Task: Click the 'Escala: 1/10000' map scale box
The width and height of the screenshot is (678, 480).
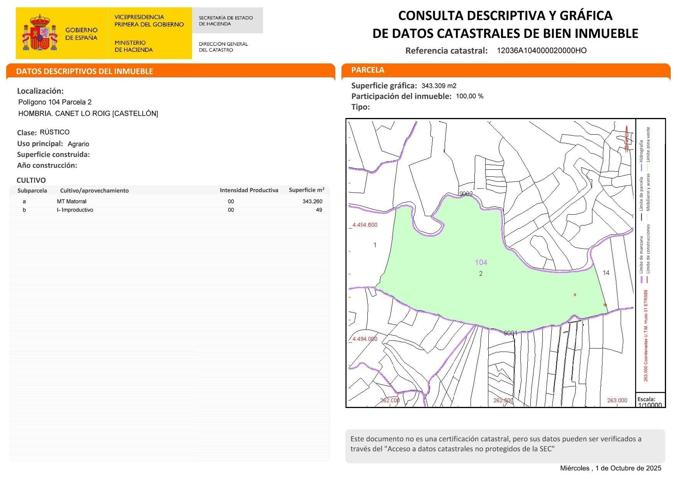Action: 649,401
